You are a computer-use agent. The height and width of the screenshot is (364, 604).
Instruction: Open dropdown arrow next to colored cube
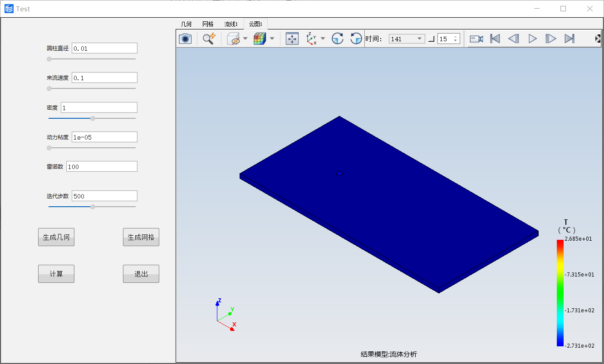272,39
